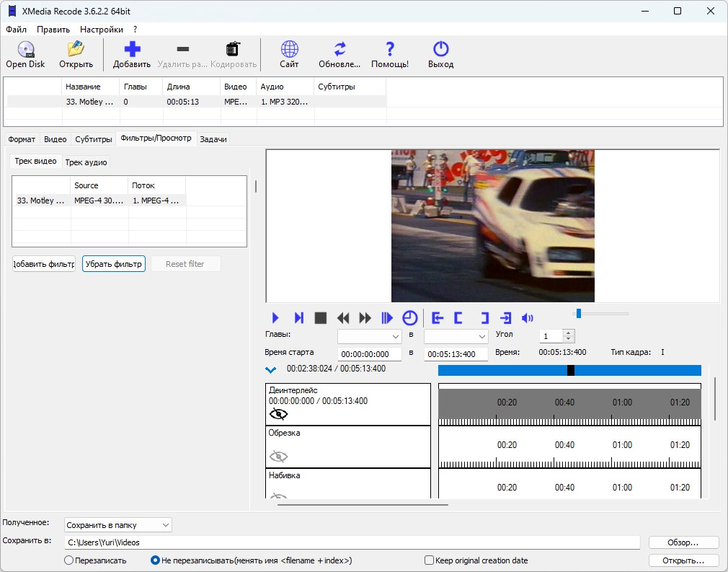Open the Настройки menu
This screenshot has height=572, width=728.
click(101, 30)
